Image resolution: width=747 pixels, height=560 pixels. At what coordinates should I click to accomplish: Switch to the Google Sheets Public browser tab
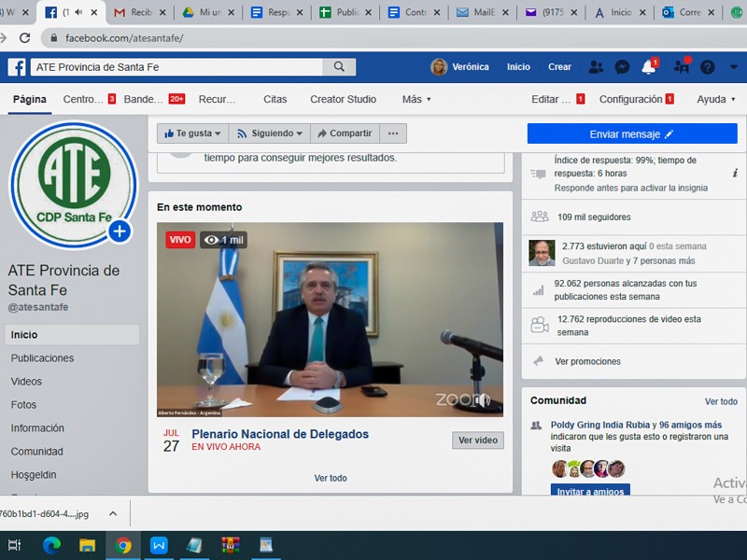click(x=345, y=12)
